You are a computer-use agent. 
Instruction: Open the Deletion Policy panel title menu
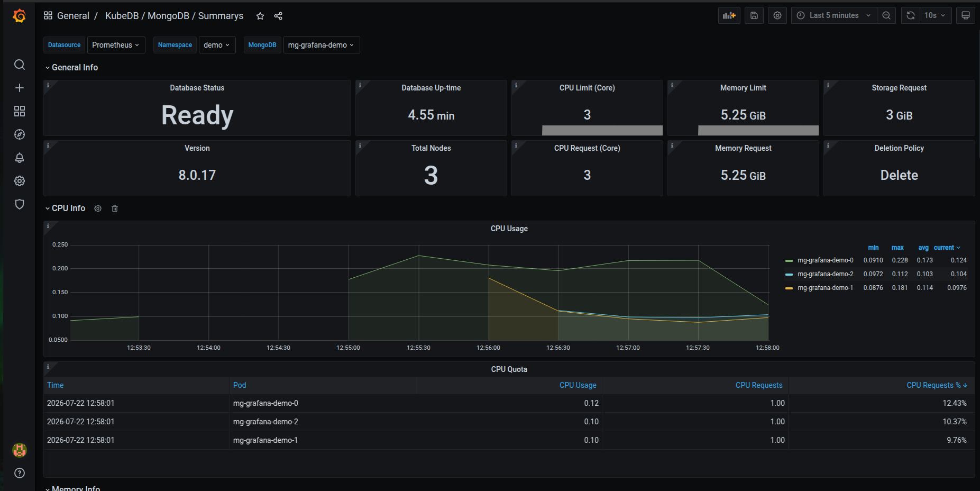coord(899,148)
